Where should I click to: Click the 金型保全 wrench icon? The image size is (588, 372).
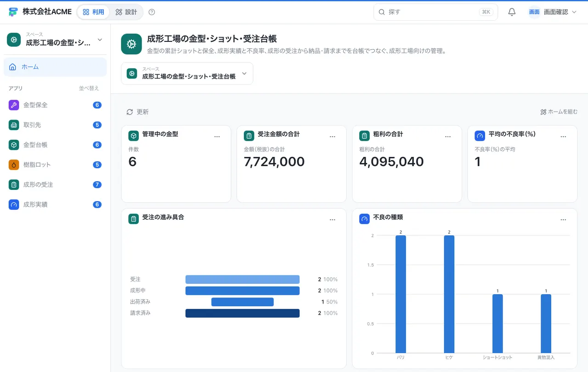[14, 105]
